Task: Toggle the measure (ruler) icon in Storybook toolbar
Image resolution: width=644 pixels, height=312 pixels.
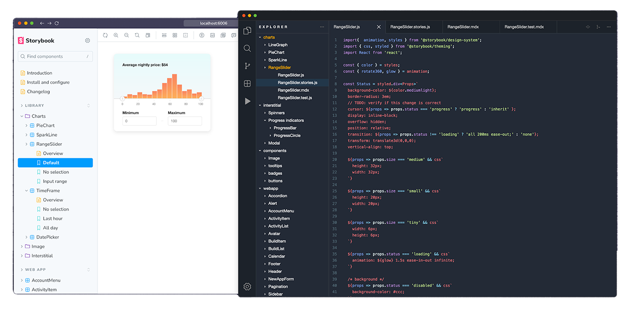Action: (164, 35)
